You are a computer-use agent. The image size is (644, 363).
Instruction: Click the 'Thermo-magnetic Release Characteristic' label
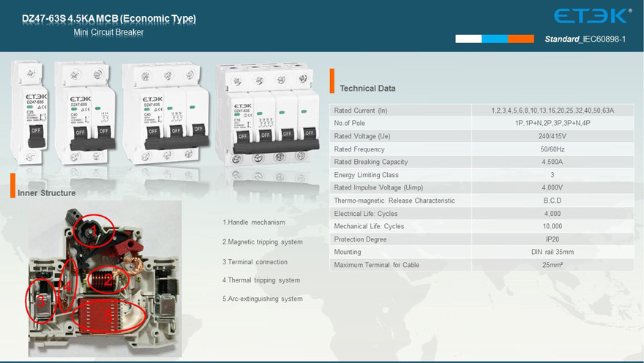click(394, 201)
